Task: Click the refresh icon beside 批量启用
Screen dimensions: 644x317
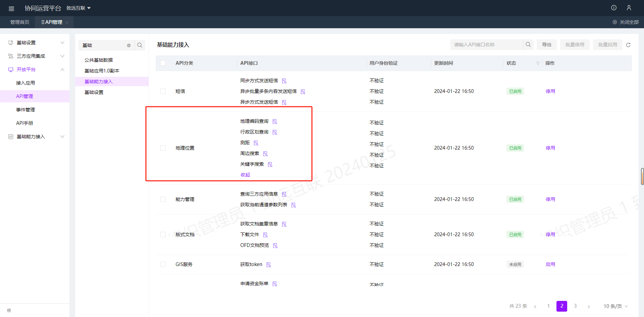Action: 628,45
